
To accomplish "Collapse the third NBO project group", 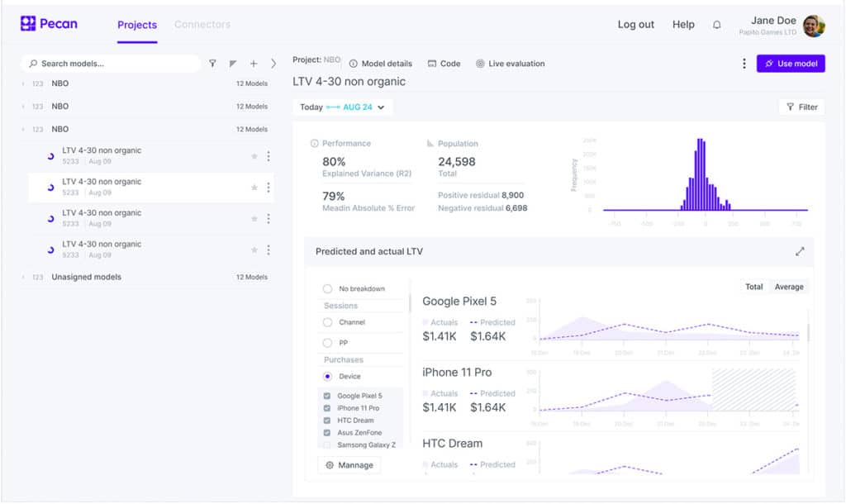I will tap(23, 129).
